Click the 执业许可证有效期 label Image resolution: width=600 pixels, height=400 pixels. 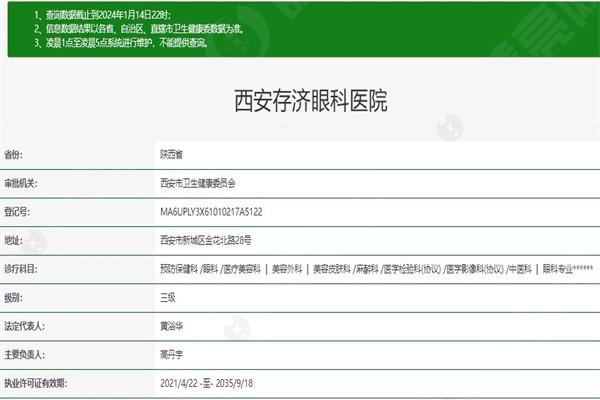(x=36, y=383)
